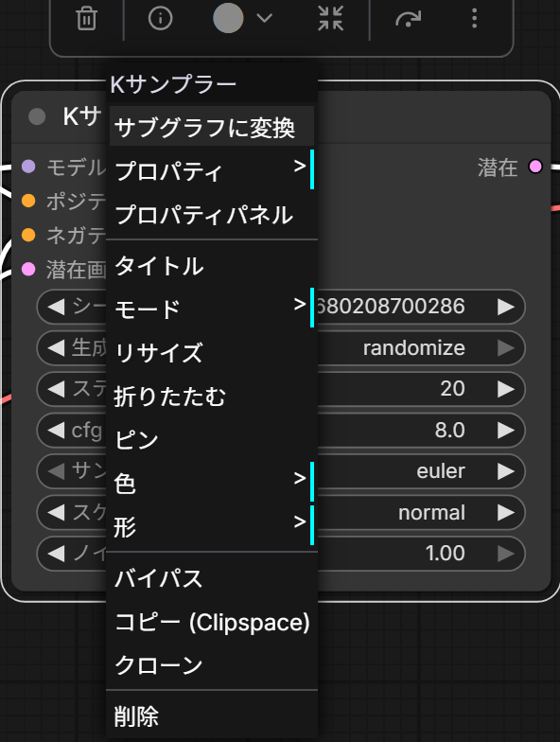
Task: Choose 折りたたむ to collapse node
Action: 212,396
